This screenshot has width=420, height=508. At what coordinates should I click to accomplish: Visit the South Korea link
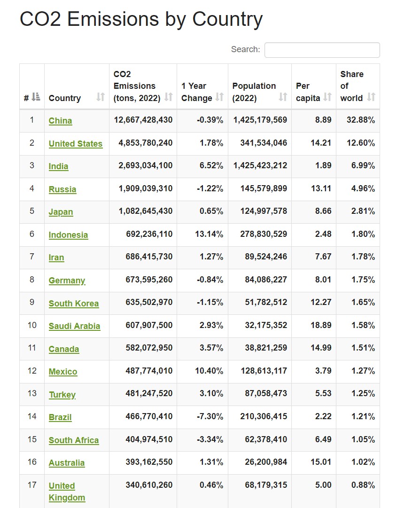click(74, 304)
